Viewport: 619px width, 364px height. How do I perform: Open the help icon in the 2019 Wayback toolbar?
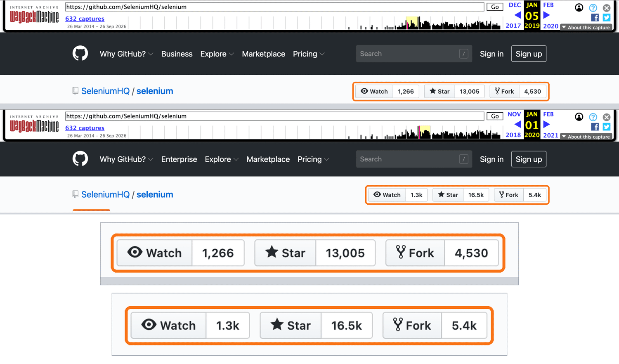593,7
